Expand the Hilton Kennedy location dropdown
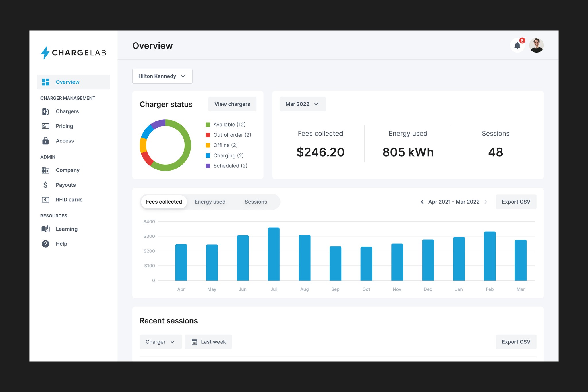 click(x=162, y=76)
